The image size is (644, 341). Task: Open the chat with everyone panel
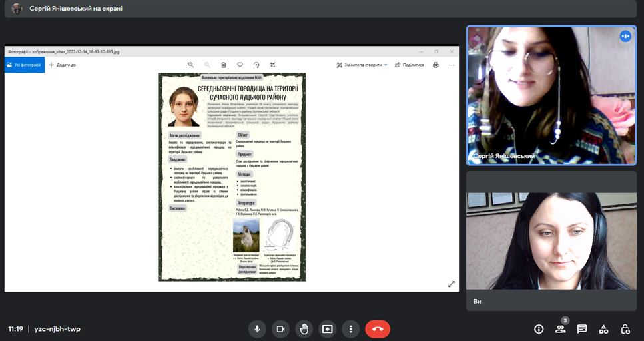[581, 329]
